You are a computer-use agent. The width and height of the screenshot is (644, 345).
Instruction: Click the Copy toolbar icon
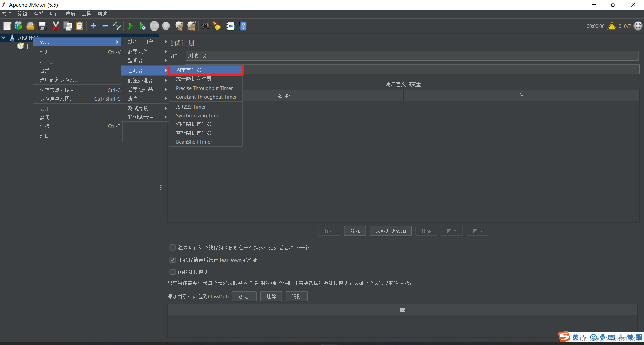click(68, 26)
